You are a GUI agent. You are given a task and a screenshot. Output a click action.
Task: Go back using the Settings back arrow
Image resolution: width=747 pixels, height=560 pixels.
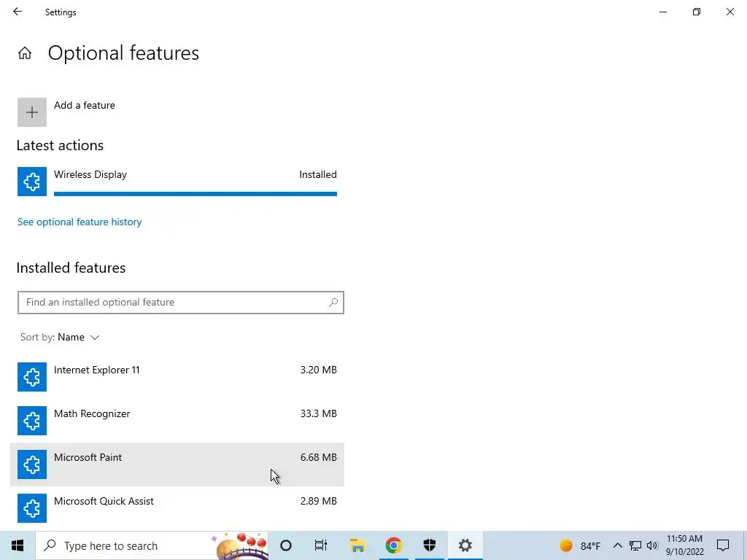[x=18, y=12]
